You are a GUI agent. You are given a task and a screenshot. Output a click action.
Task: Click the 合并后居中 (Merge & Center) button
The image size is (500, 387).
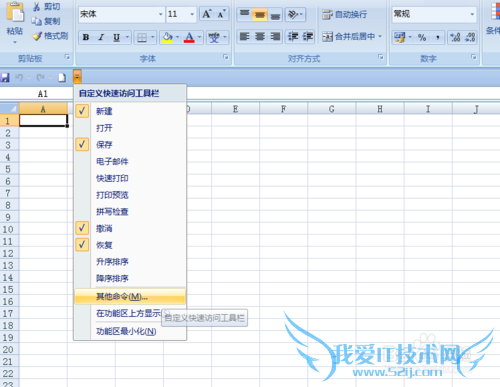pos(348,36)
